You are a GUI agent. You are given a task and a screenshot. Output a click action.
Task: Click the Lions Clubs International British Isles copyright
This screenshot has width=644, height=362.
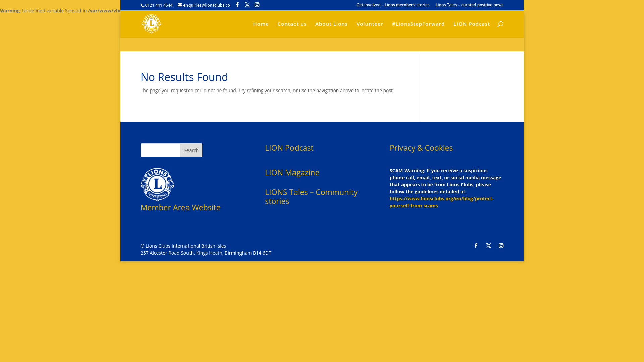tap(183, 246)
